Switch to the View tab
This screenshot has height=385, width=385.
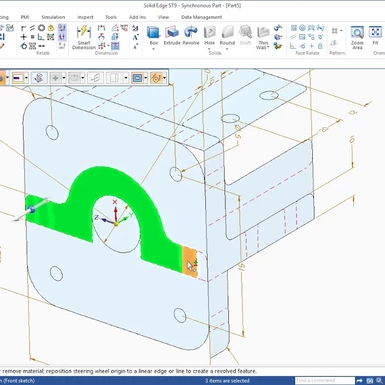(163, 17)
